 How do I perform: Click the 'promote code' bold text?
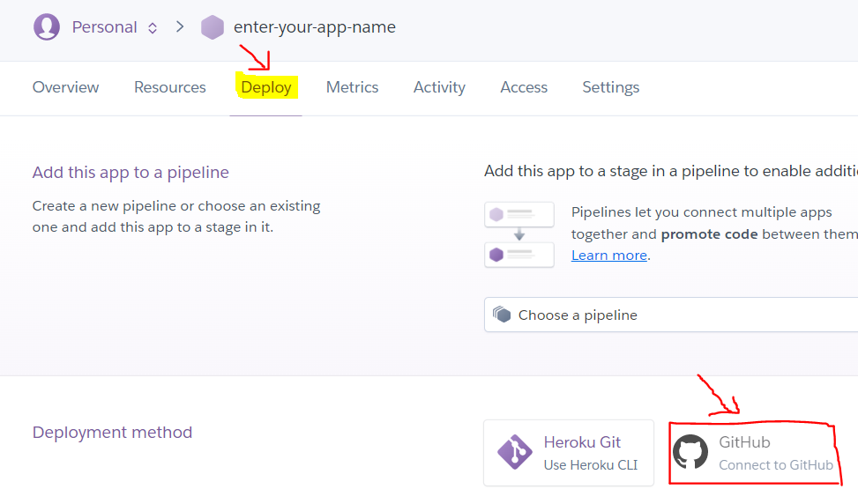click(x=709, y=234)
